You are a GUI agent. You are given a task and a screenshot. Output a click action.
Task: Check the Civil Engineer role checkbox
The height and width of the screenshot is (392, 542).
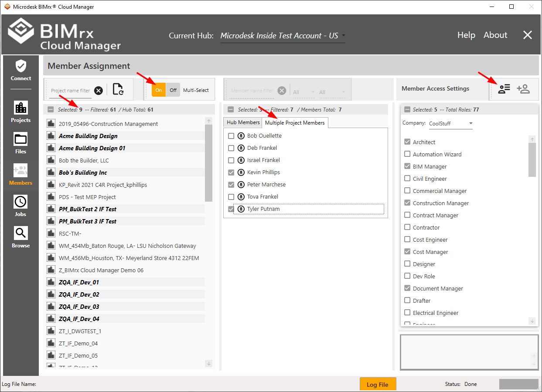(407, 179)
